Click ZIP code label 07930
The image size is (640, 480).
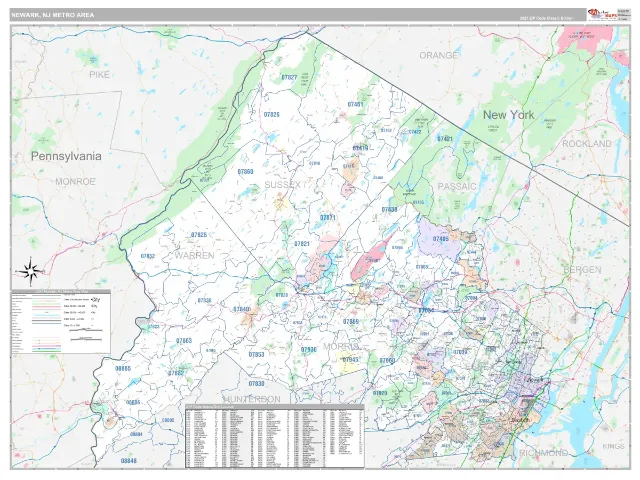[x=309, y=350]
